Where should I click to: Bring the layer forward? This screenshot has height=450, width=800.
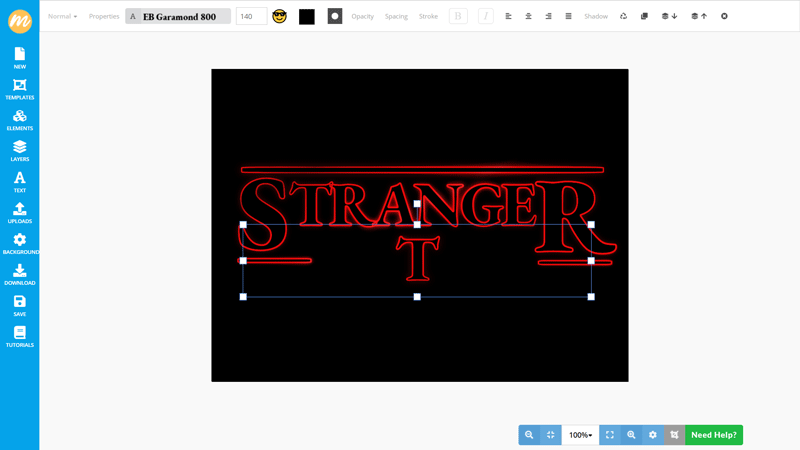tap(698, 16)
